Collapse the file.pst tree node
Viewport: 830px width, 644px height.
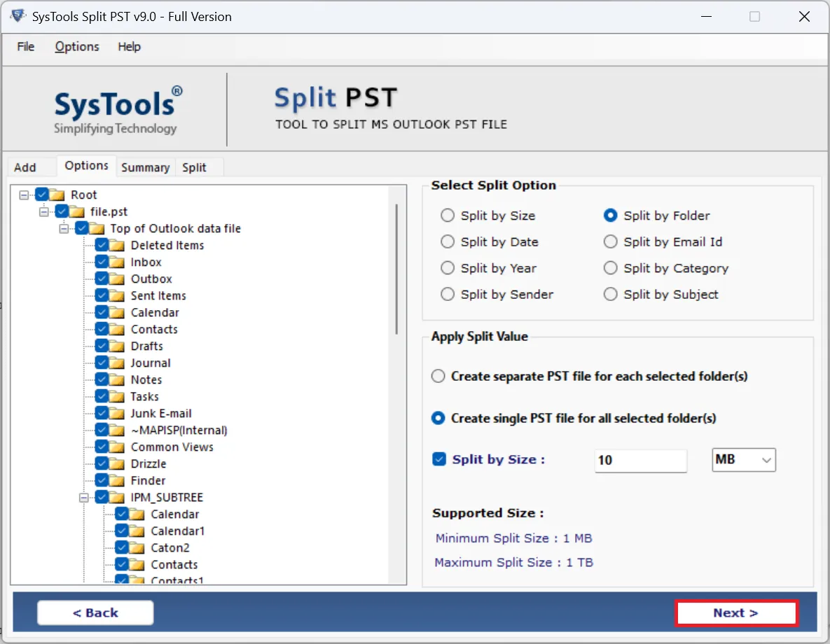[x=43, y=211]
